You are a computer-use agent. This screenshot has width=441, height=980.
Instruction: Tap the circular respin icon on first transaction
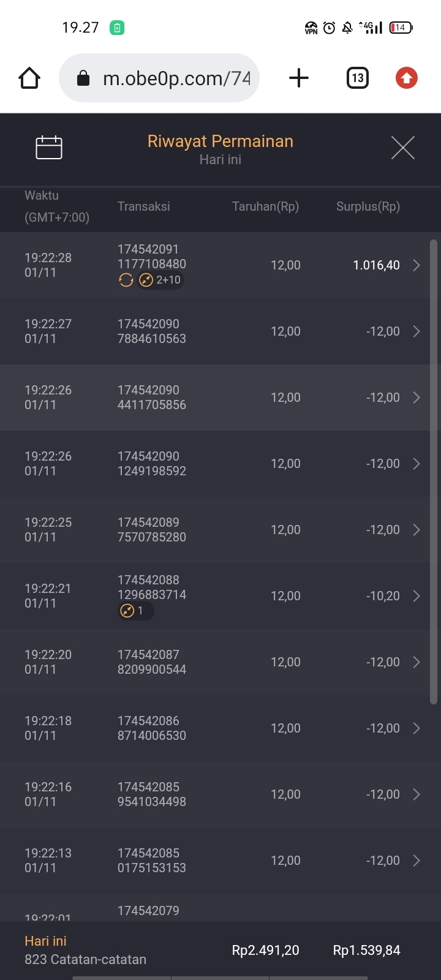click(126, 281)
